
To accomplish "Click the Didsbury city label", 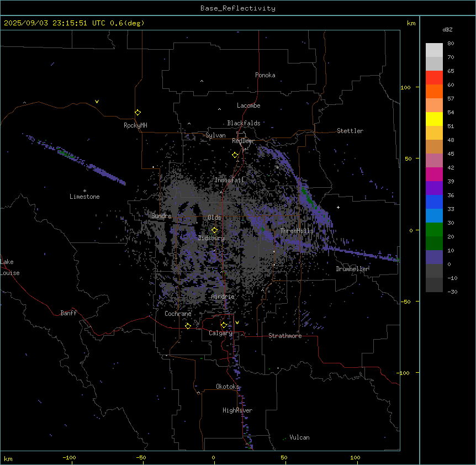I will pyautogui.click(x=211, y=238).
